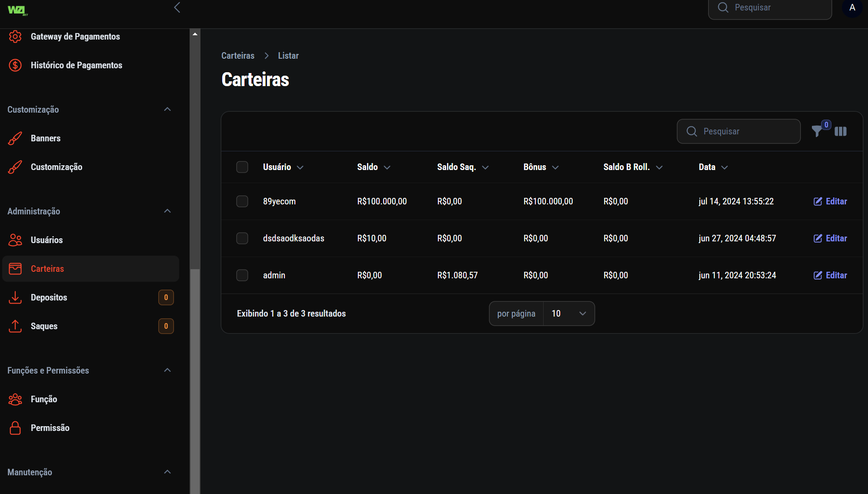
Task: Open the per page dropdown
Action: pyautogui.click(x=568, y=314)
